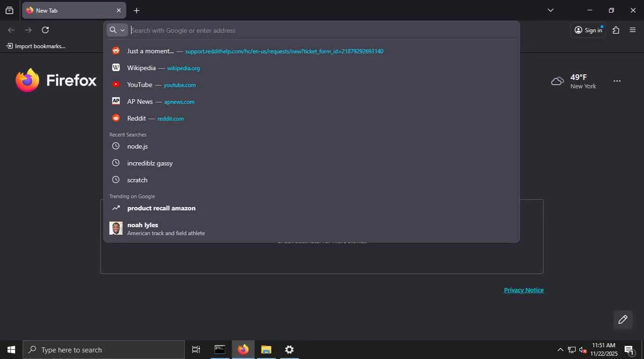
Task: Click the Firefox taskbar icon
Action: click(243, 350)
